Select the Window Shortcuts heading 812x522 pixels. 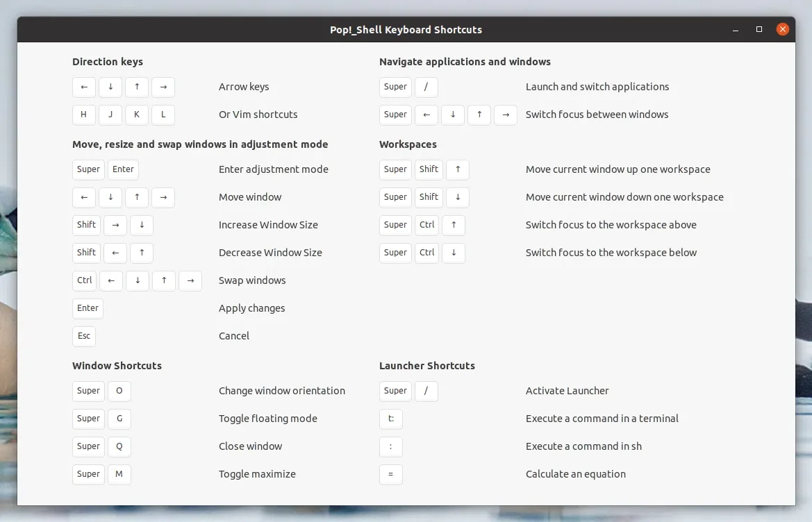[117, 366]
